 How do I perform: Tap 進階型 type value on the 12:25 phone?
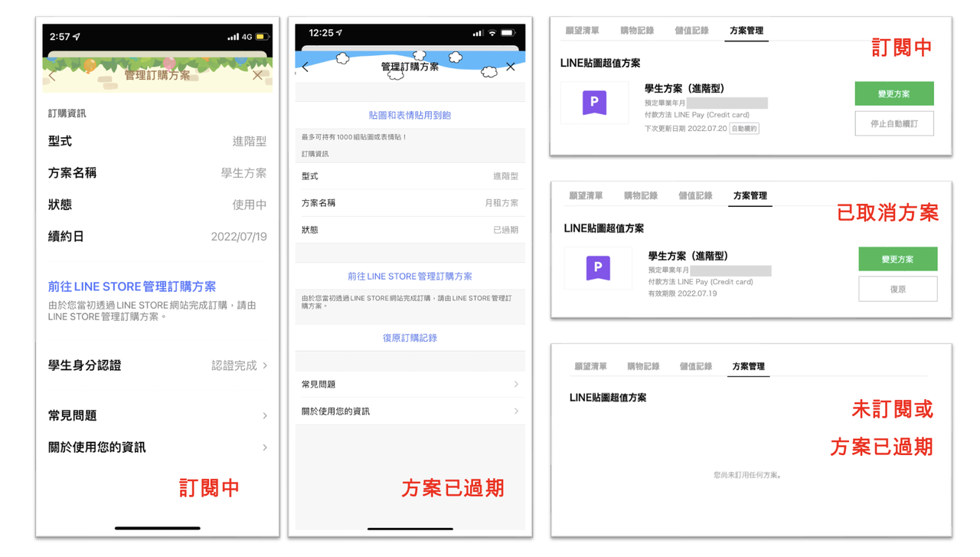[505, 176]
